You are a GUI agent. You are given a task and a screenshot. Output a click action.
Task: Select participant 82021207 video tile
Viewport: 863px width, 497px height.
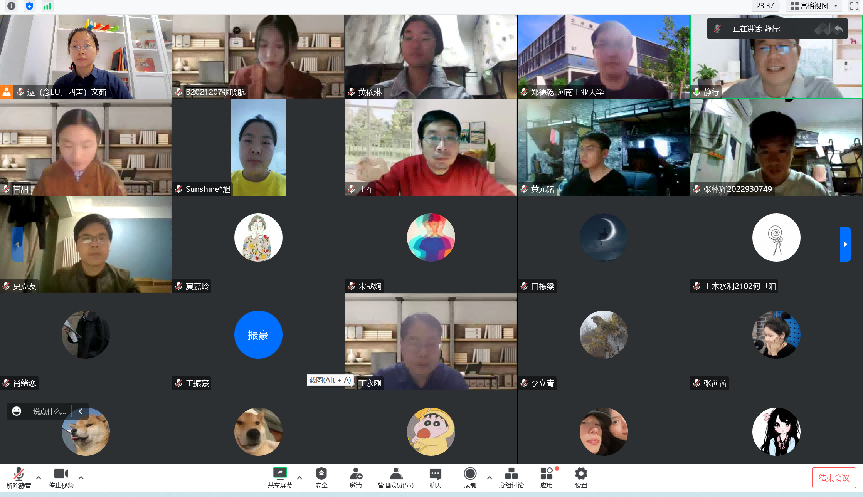click(x=258, y=57)
